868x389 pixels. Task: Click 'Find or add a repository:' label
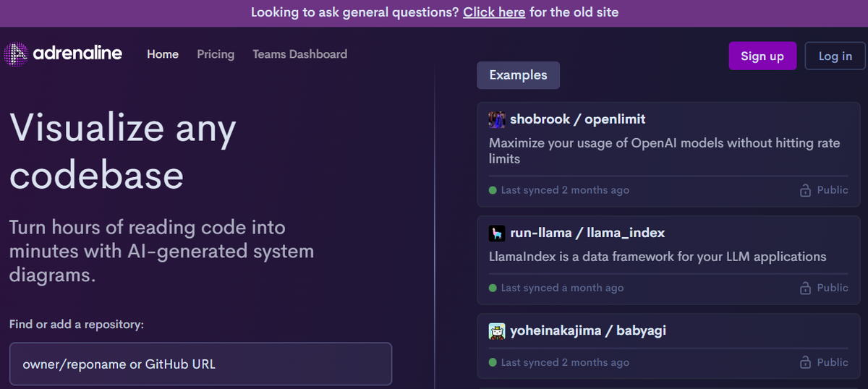pos(77,325)
